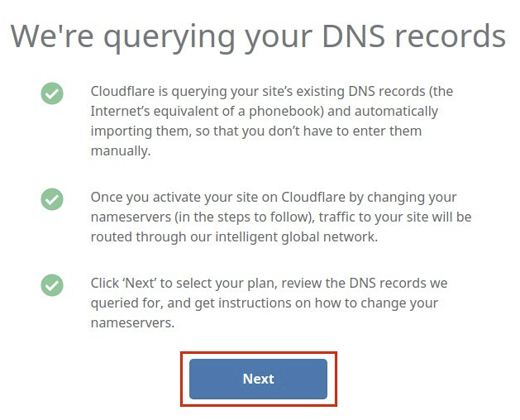Click the quoted word 'Next' in last paragraph
The width and height of the screenshot is (520, 420).
click(141, 283)
